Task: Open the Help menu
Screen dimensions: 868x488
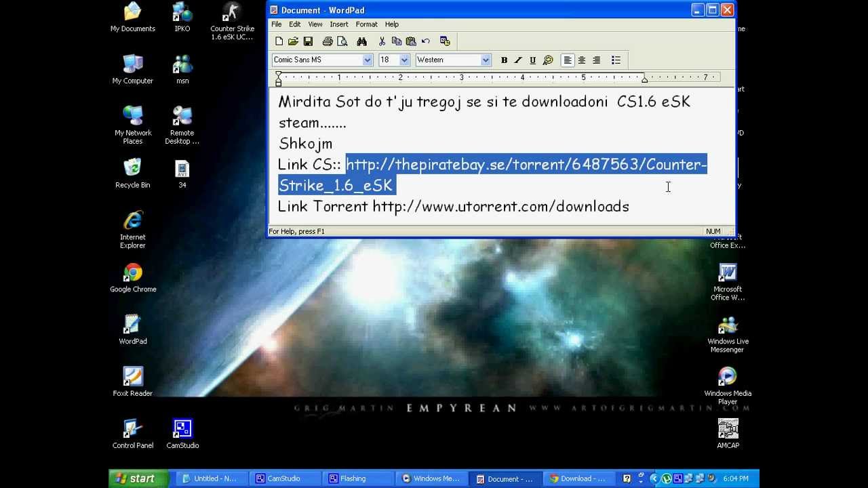Action: pyautogui.click(x=392, y=24)
